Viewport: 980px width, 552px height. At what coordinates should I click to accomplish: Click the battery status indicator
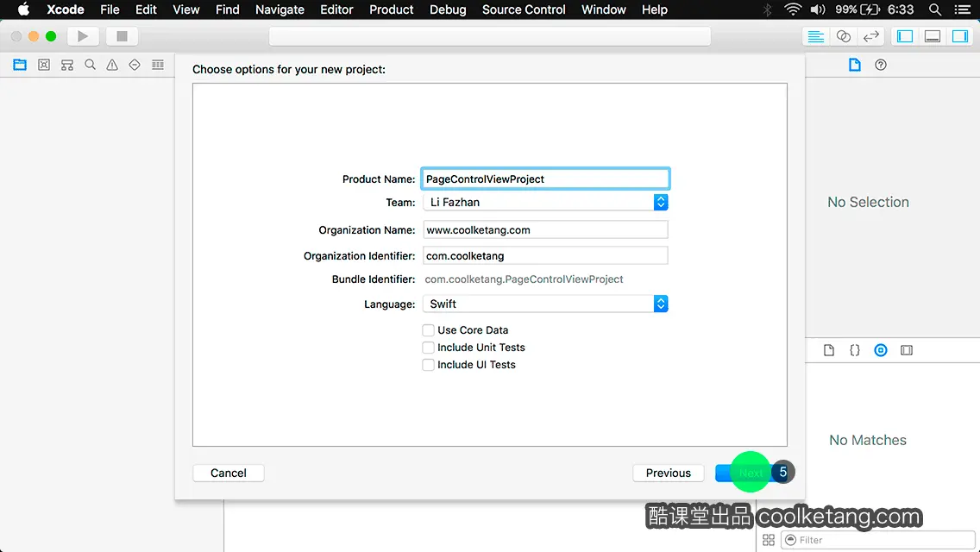[x=857, y=9]
